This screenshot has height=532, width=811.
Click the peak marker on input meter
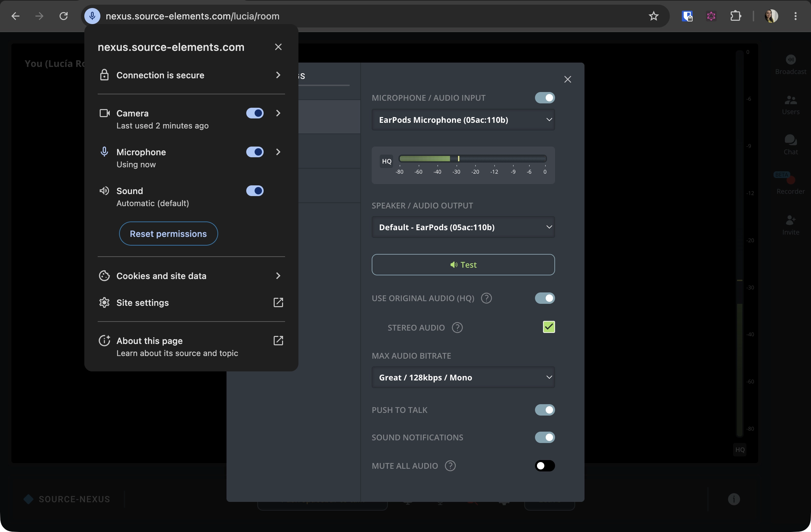458,159
